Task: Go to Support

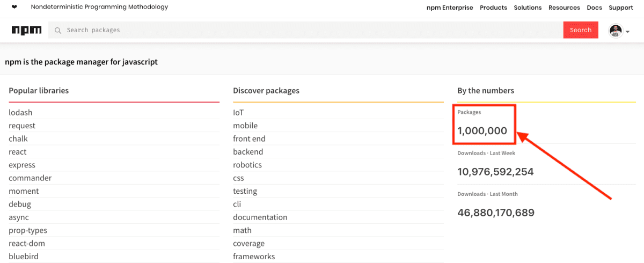Action: point(621,8)
